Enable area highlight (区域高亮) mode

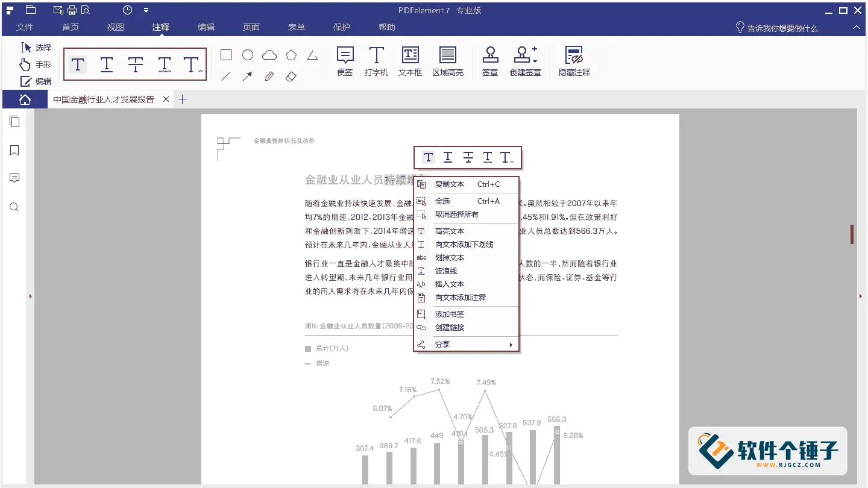447,60
